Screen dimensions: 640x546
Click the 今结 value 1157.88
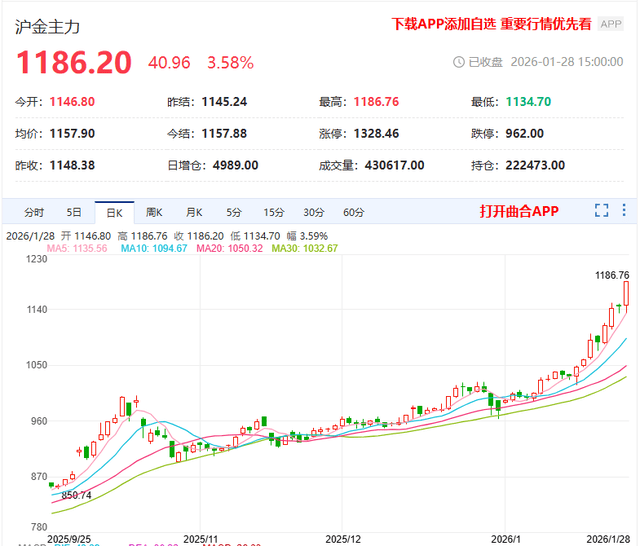224,133
